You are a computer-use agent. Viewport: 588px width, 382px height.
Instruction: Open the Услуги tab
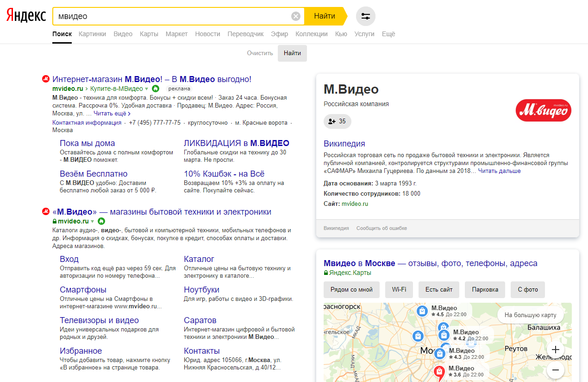[364, 34]
